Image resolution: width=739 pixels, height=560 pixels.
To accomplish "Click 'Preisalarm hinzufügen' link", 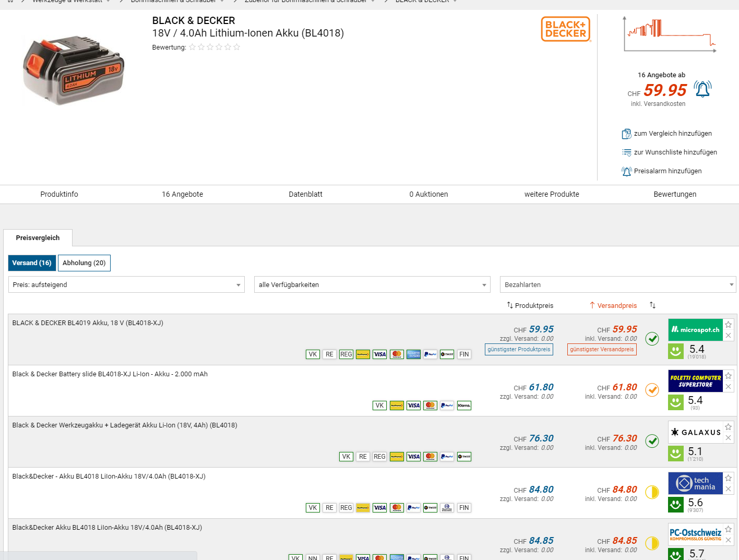I will (668, 171).
